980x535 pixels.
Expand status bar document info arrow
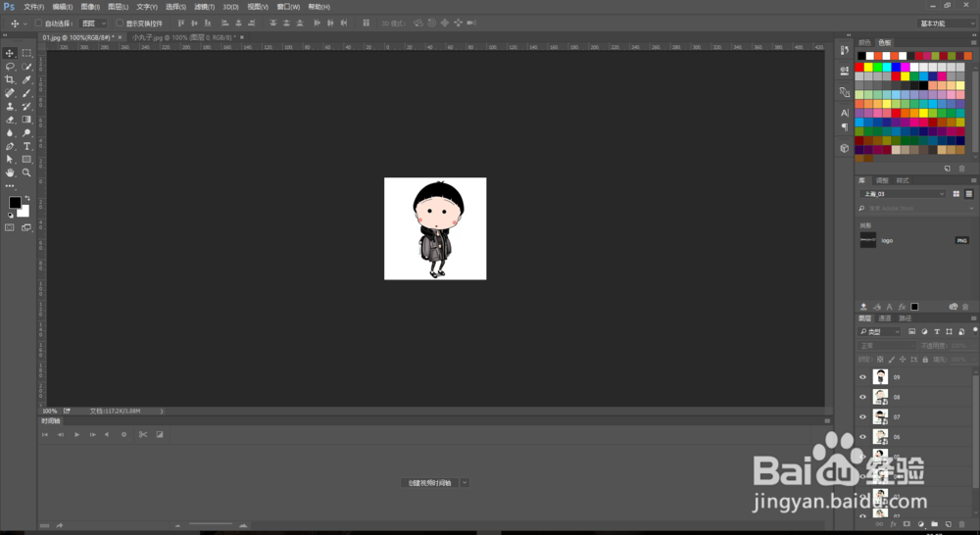pos(162,412)
